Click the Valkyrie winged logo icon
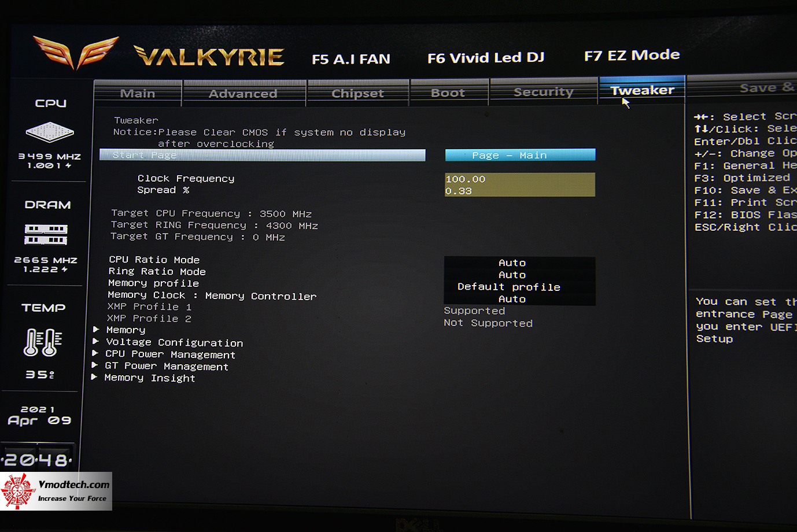Viewport: 797px width, 532px height. tap(76, 53)
